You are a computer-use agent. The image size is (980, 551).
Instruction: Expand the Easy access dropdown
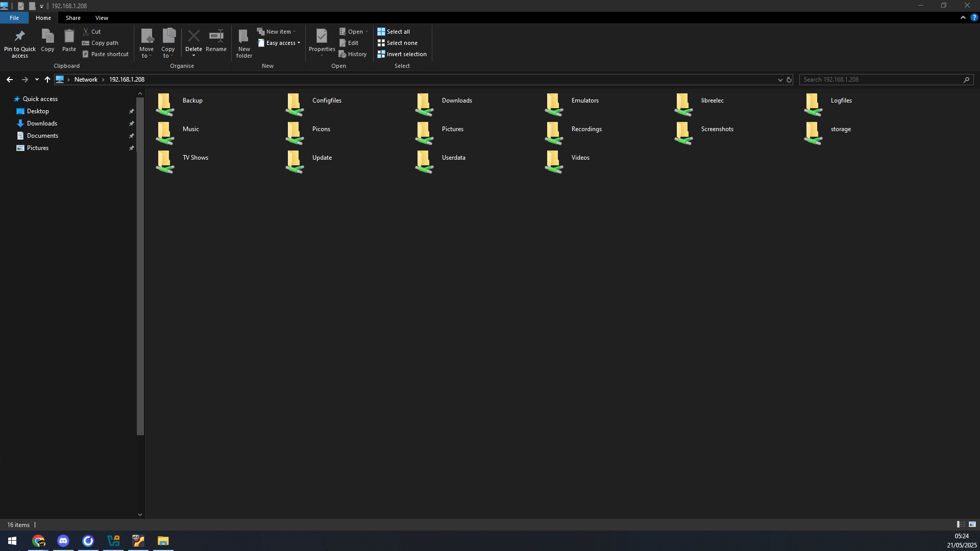pos(279,43)
